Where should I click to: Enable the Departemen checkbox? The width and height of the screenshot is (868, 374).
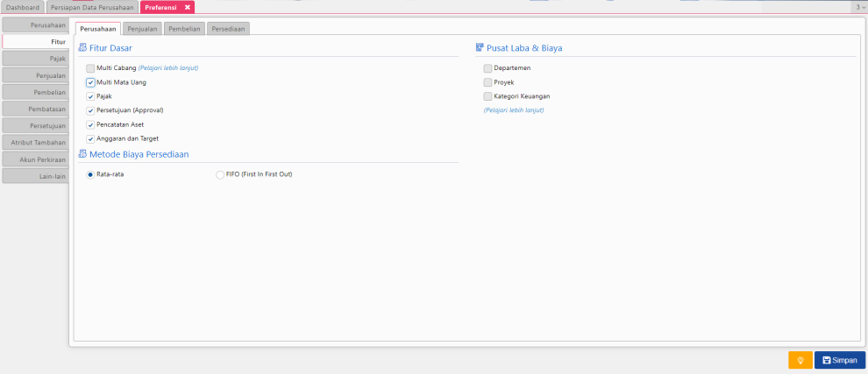click(487, 68)
